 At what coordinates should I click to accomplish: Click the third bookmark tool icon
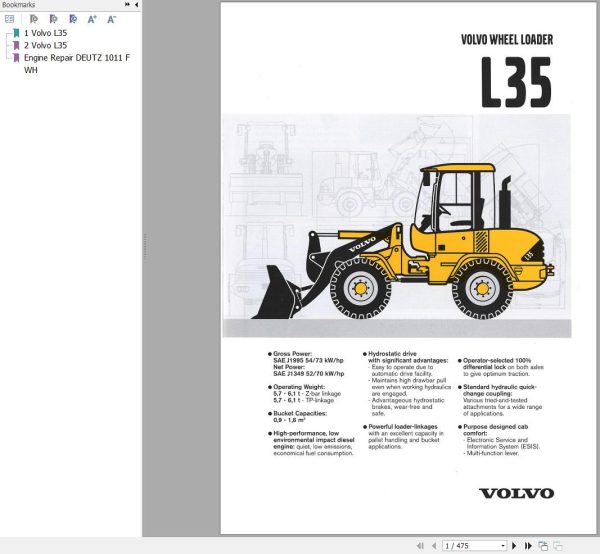pos(73,19)
